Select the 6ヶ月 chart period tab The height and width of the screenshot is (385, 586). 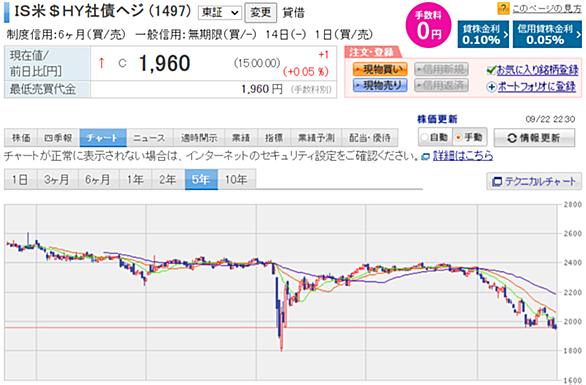point(98,179)
